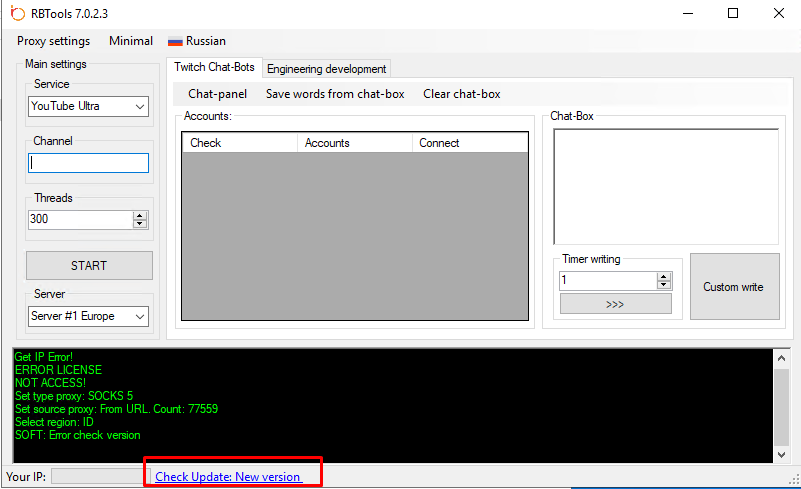Decrease Threads value with down arrow
Image resolution: width=801 pixels, height=489 pixels.
coord(140,224)
